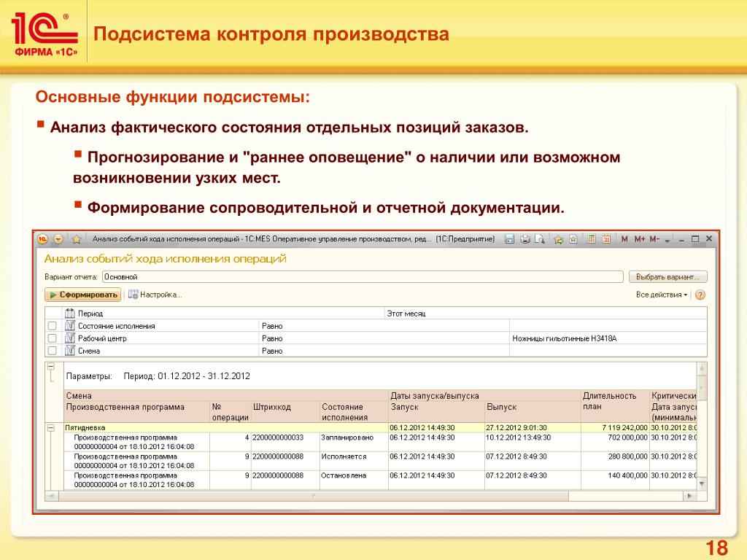Click the horizontal scrollbar thumb
The height and width of the screenshot is (560, 747).
pos(314,496)
